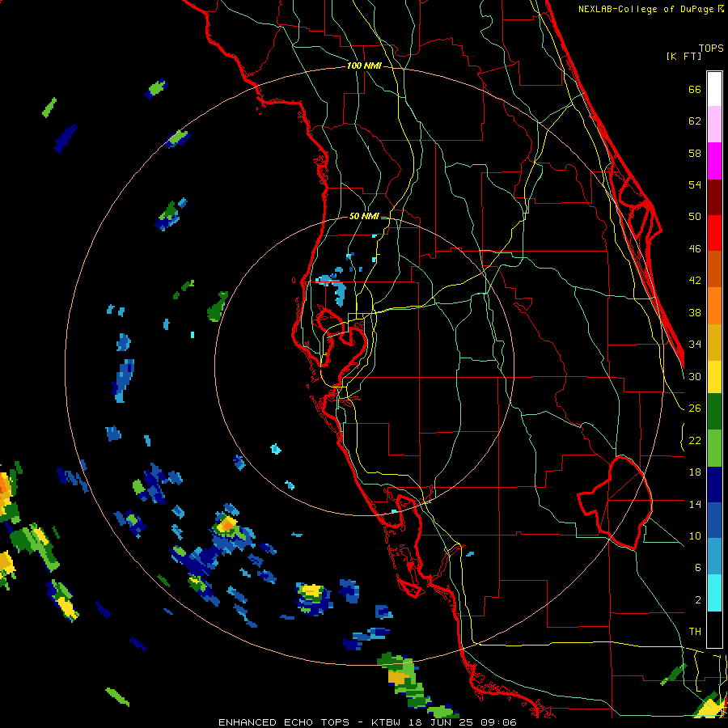Select the '22' legend value

click(695, 440)
